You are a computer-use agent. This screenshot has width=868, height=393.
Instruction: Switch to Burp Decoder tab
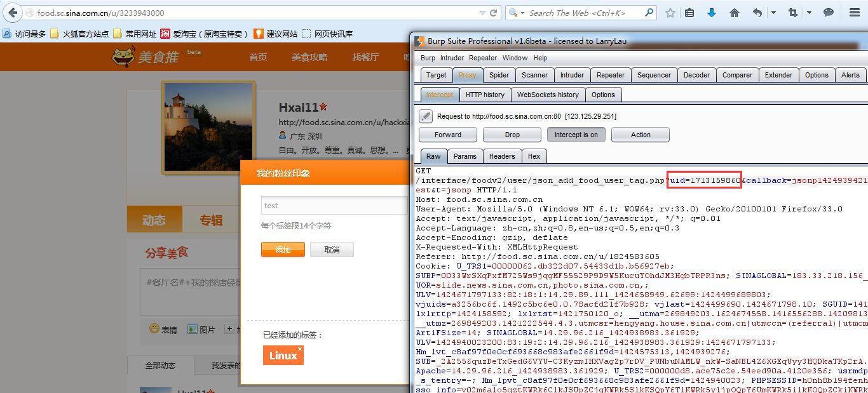(x=696, y=75)
